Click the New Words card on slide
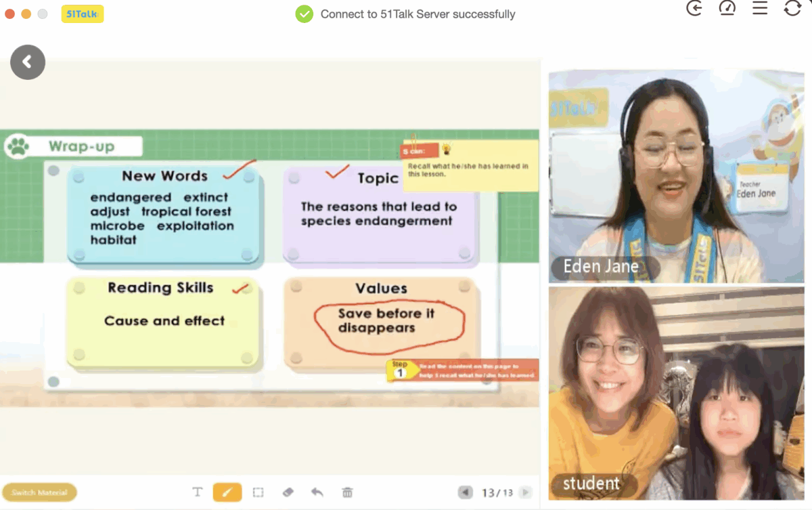This screenshot has height=510, width=812. coord(164,214)
